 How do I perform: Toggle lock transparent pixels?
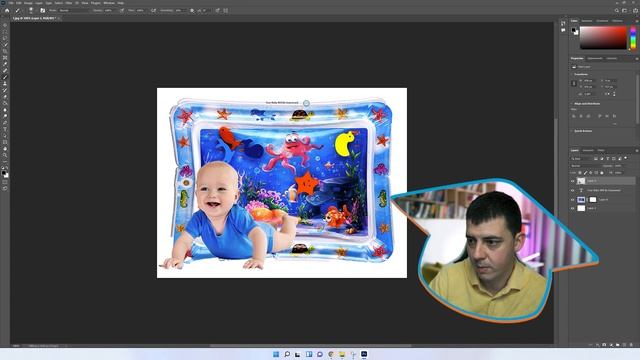pyautogui.click(x=580, y=173)
